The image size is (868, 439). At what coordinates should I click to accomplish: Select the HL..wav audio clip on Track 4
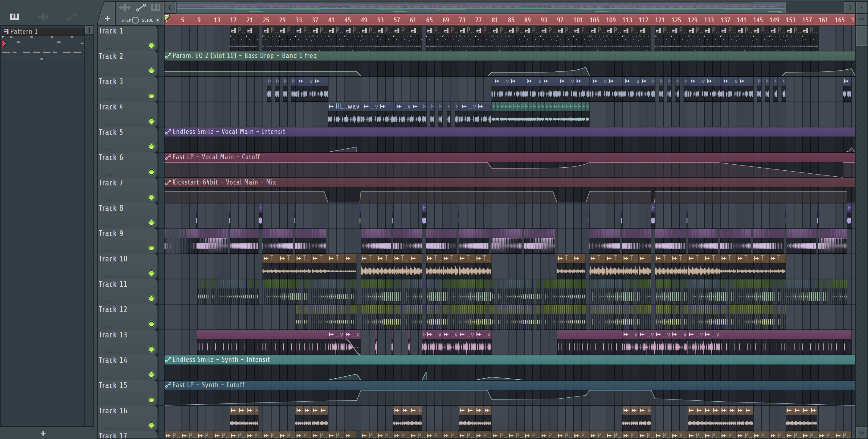pos(344,115)
